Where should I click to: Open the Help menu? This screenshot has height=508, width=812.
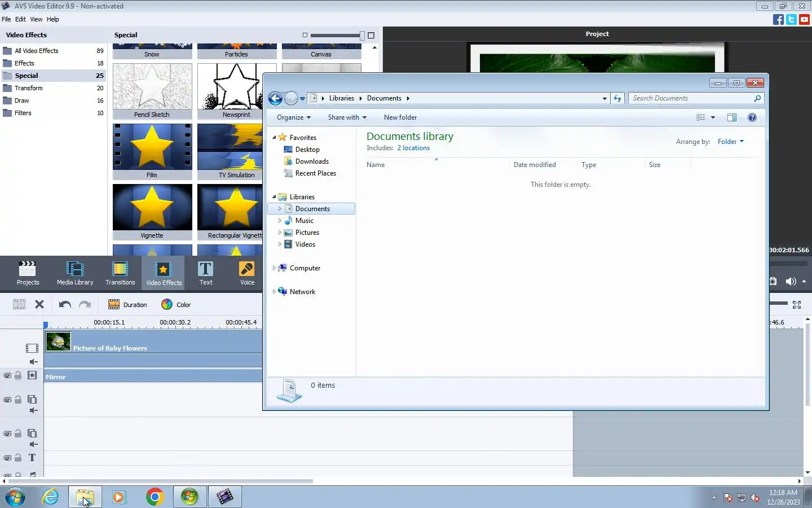click(52, 19)
